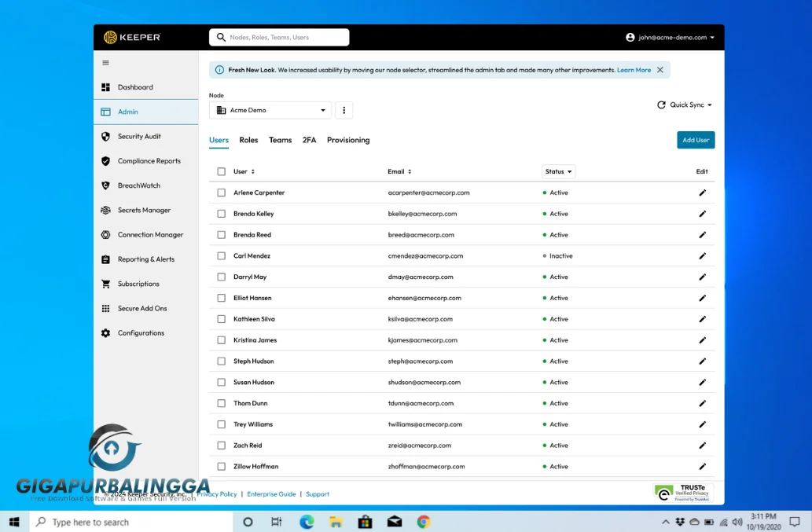Edit user Arlene Carpenter with pencil icon
This screenshot has height=532, width=812.
(702, 193)
